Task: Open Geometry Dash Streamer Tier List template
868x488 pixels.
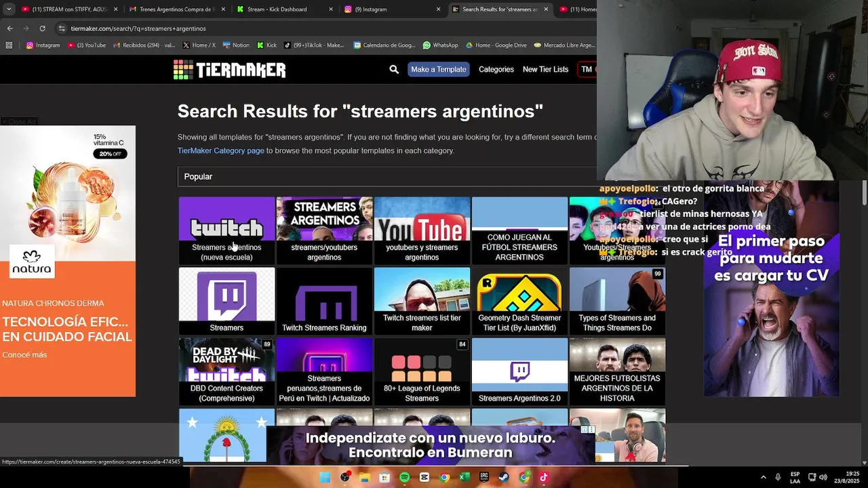Action: [519, 301]
